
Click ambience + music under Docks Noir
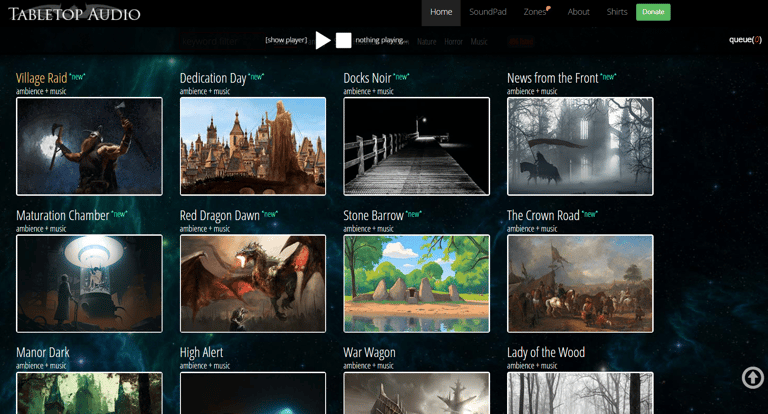(x=368, y=91)
